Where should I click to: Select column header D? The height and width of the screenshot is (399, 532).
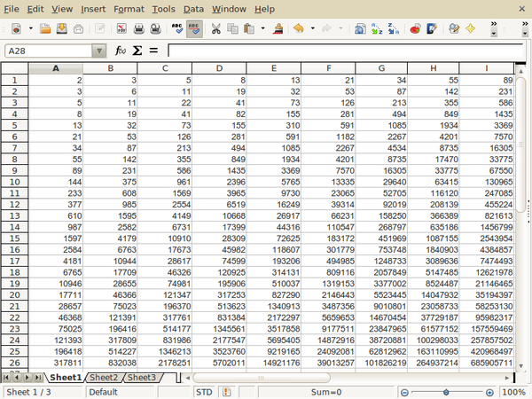(x=219, y=68)
